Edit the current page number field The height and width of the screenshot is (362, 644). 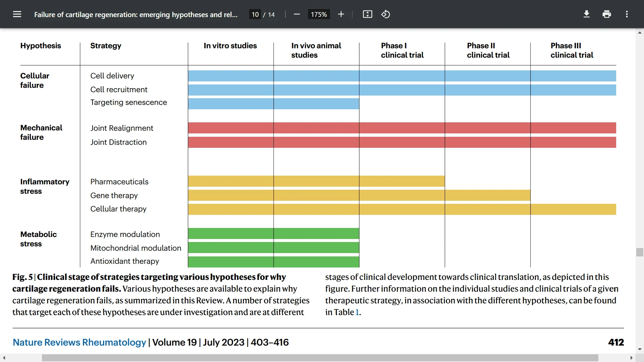pyautogui.click(x=255, y=14)
